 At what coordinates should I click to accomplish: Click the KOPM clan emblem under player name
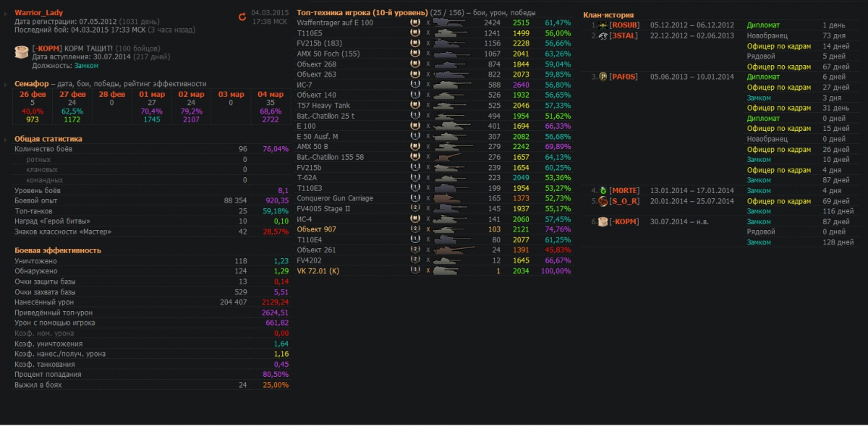click(x=22, y=51)
